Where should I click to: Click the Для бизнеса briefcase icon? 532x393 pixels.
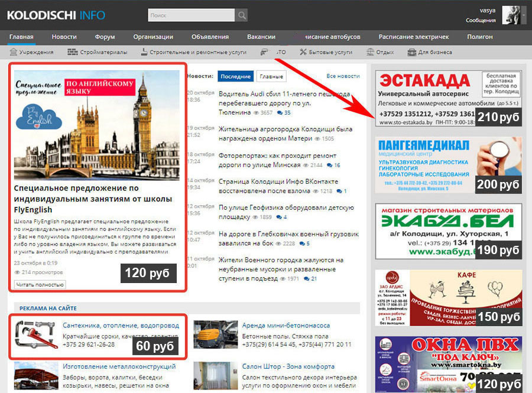pyautogui.click(x=411, y=52)
